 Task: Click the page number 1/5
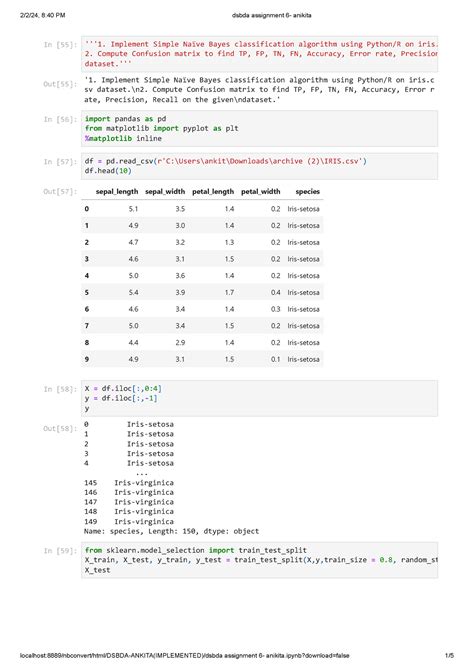pyautogui.click(x=449, y=655)
